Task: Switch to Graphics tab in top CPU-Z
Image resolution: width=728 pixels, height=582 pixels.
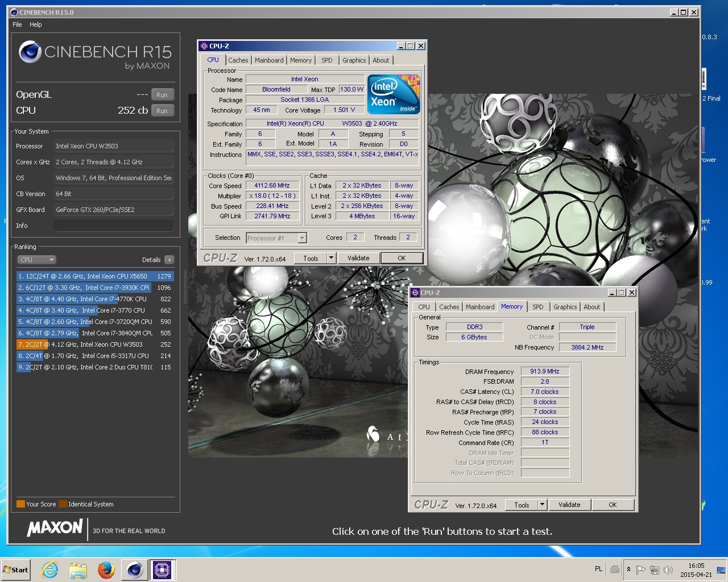Action: tap(354, 60)
